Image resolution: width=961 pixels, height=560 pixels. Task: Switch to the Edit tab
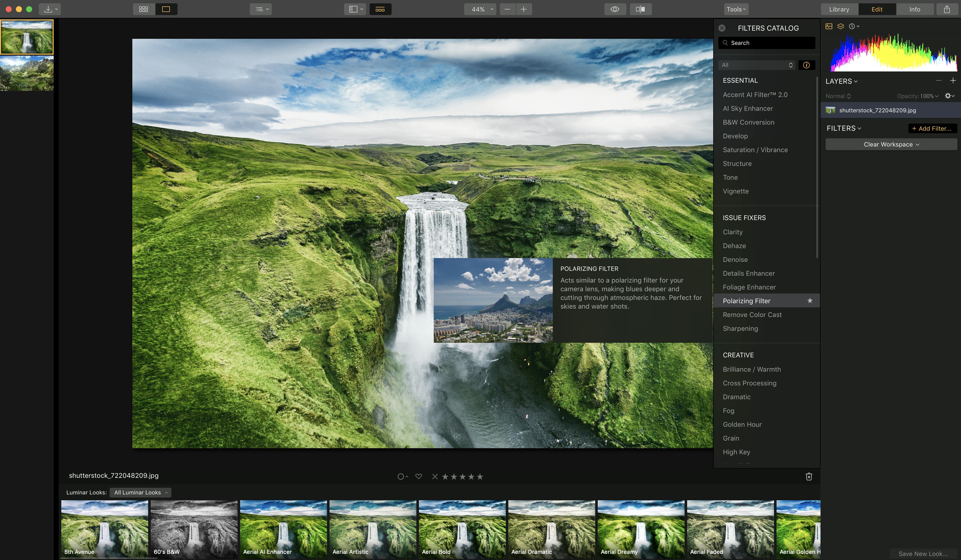pos(877,9)
